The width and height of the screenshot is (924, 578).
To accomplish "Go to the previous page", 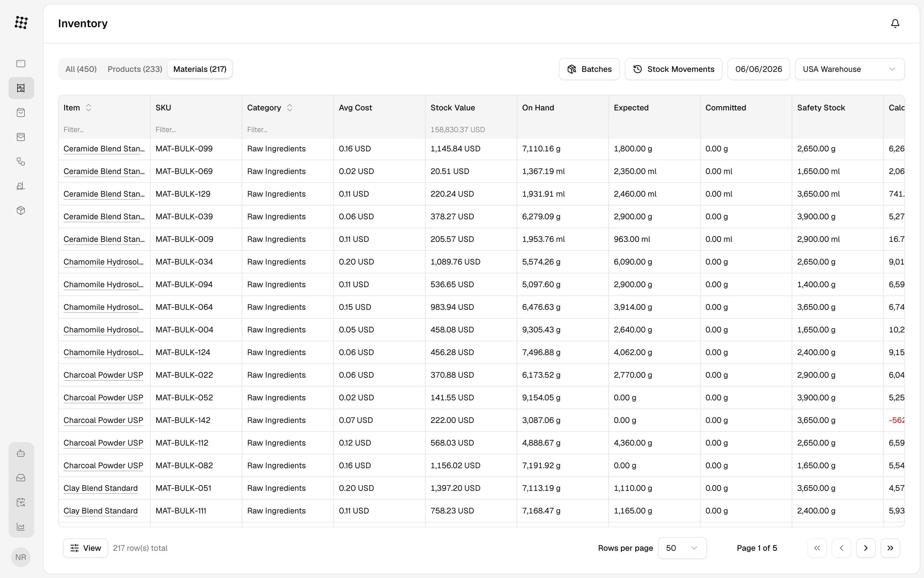I will 841,548.
